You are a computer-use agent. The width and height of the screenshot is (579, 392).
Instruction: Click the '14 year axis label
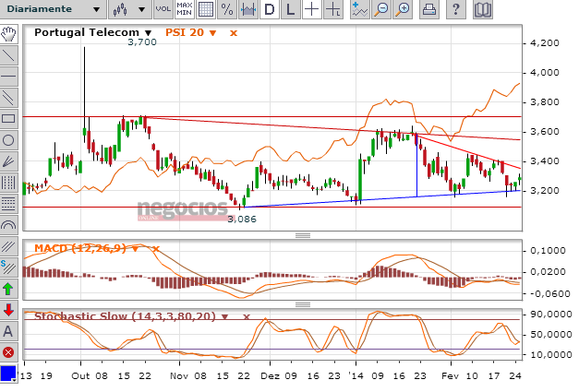(356, 376)
